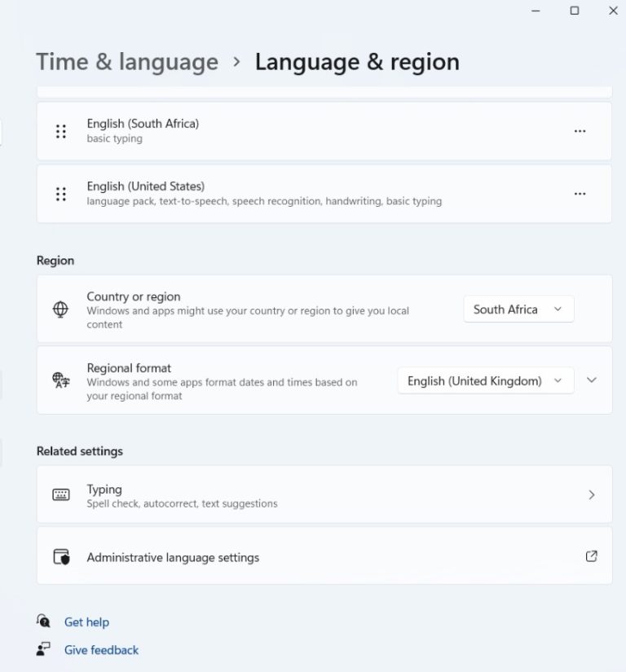Open Typing settings via the right chevron
Image resolution: width=626 pixels, height=672 pixels.
pyautogui.click(x=592, y=495)
